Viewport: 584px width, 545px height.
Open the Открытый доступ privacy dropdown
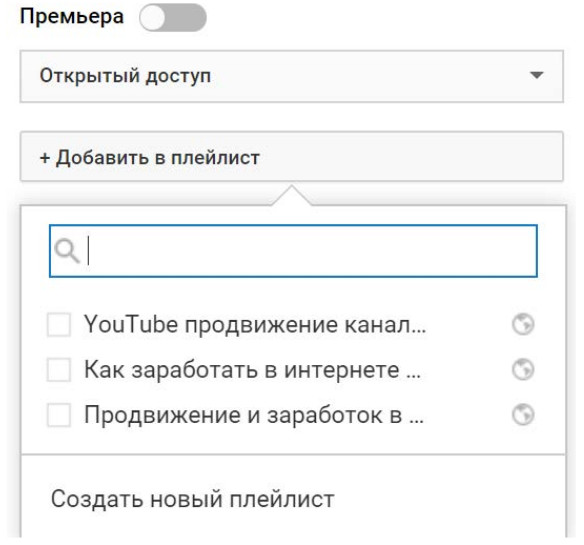[292, 76]
